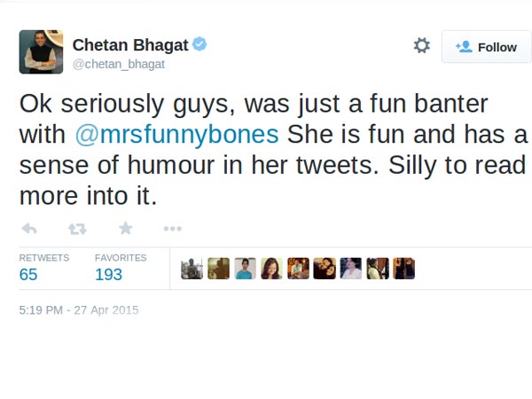
Task: Open the more options ellipsis menu
Action: (x=173, y=229)
